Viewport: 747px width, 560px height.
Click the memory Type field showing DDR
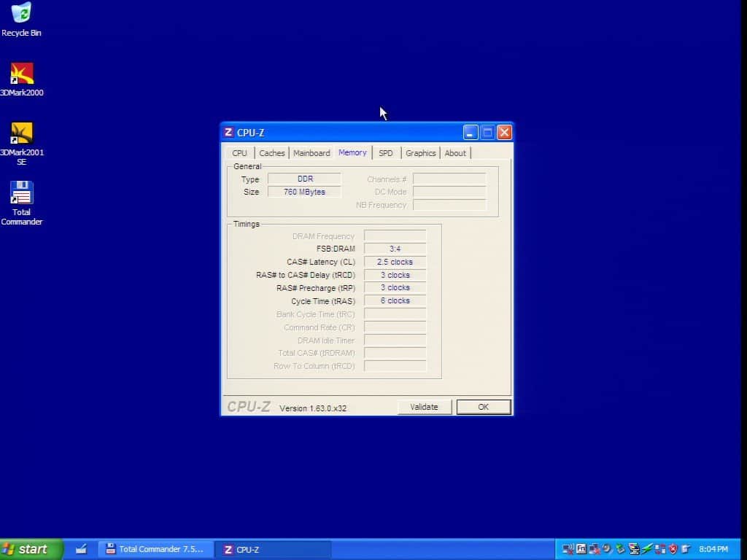click(x=305, y=179)
